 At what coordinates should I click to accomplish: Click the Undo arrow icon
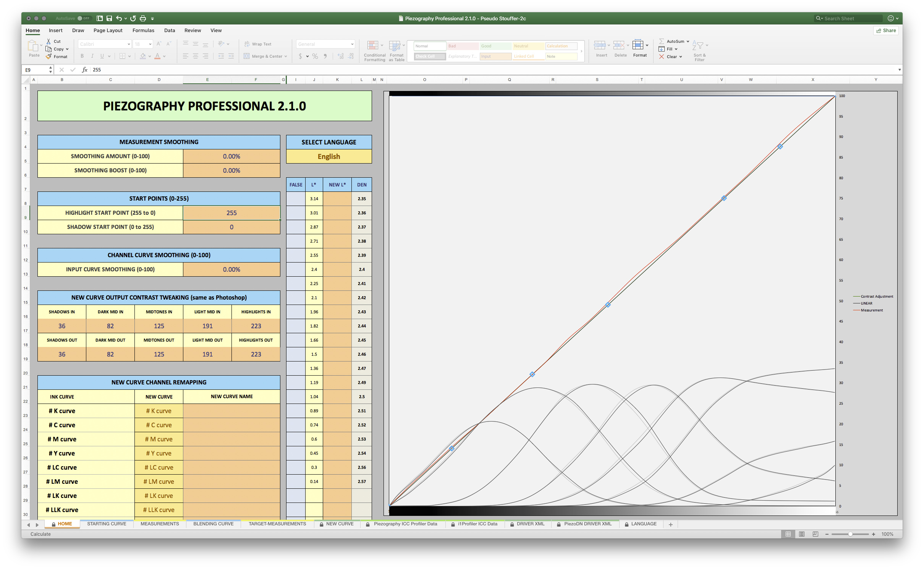[119, 18]
